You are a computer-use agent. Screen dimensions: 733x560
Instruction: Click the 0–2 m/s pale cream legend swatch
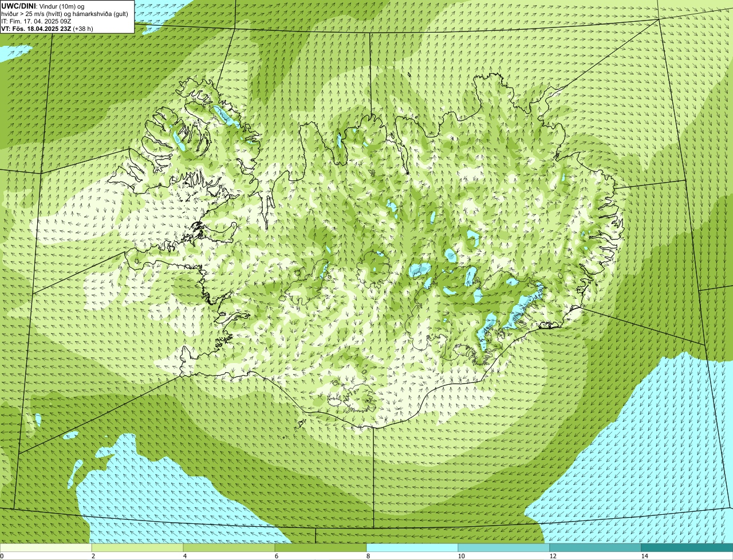tap(46, 547)
